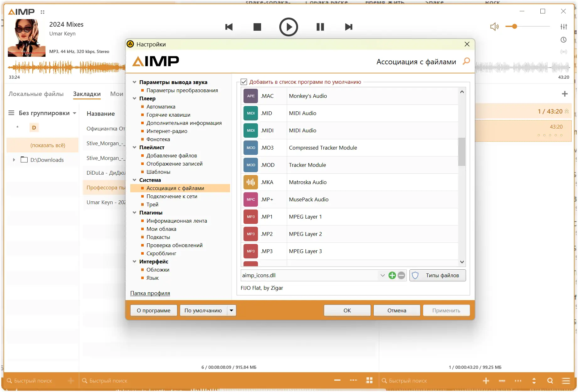578x392 pixels.
Task: Open the aimp_icons.dll dropdown
Action: (x=383, y=275)
